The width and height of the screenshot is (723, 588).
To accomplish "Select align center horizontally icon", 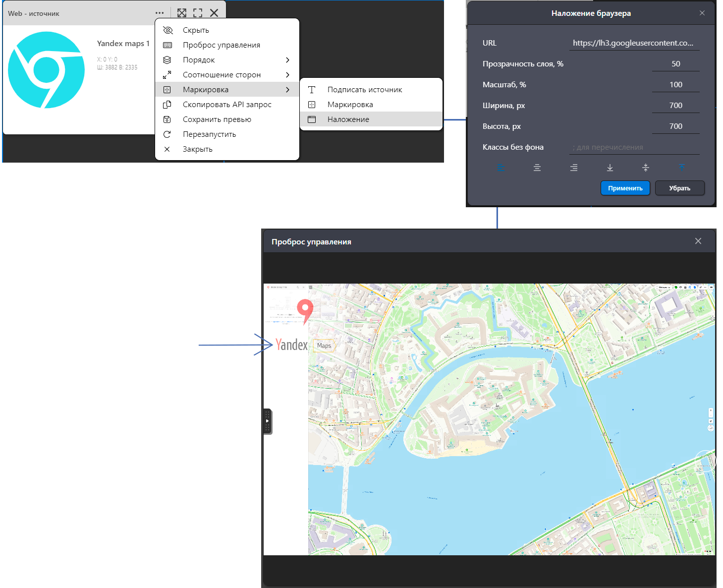I will 537,168.
